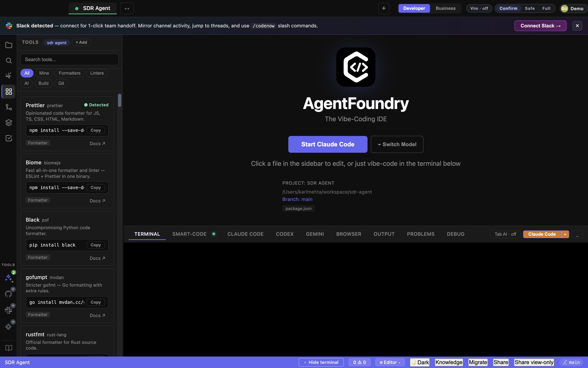The height and width of the screenshot is (368, 588).
Task: Open the PROBLEMS tab
Action: (x=421, y=234)
